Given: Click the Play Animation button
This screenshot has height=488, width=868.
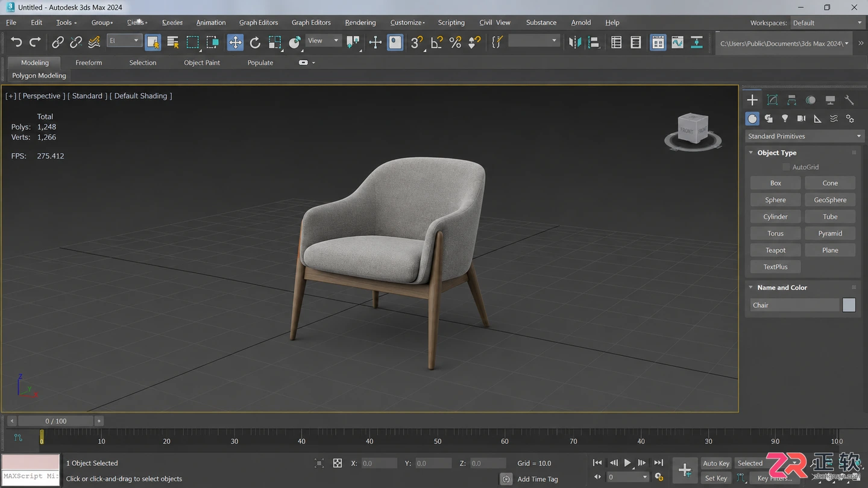Looking at the screenshot, I should (627, 463).
